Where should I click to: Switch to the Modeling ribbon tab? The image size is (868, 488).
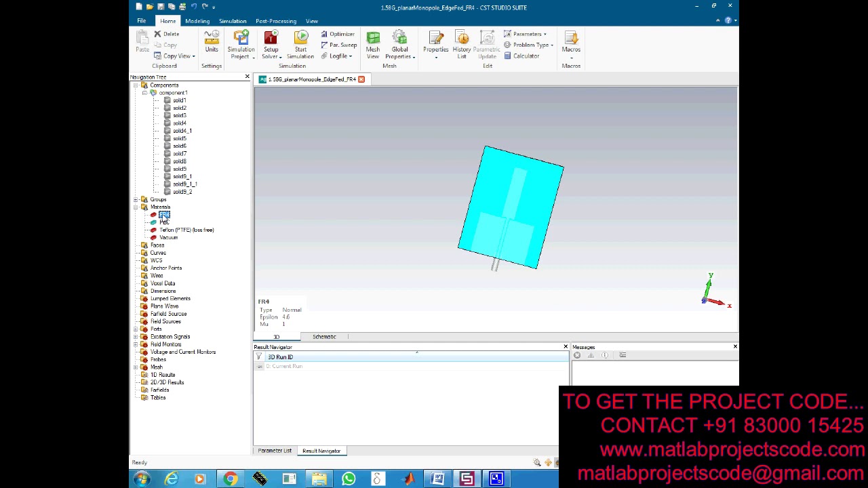click(x=197, y=21)
